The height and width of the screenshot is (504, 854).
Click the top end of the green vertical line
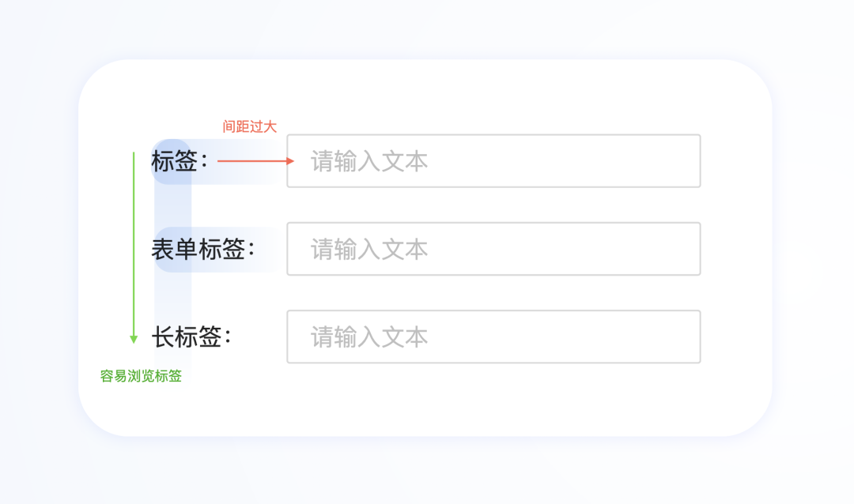click(134, 153)
